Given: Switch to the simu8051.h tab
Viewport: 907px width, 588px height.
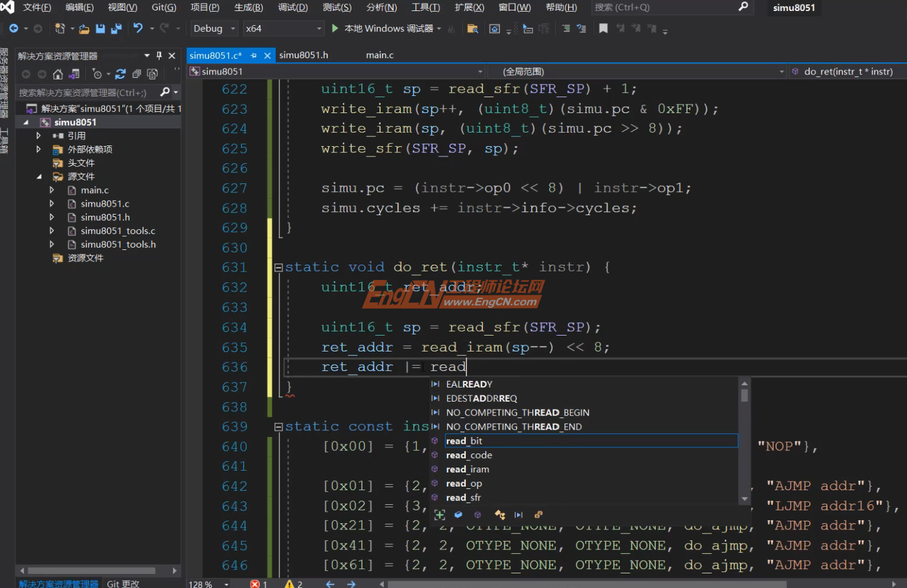Looking at the screenshot, I should [x=304, y=55].
